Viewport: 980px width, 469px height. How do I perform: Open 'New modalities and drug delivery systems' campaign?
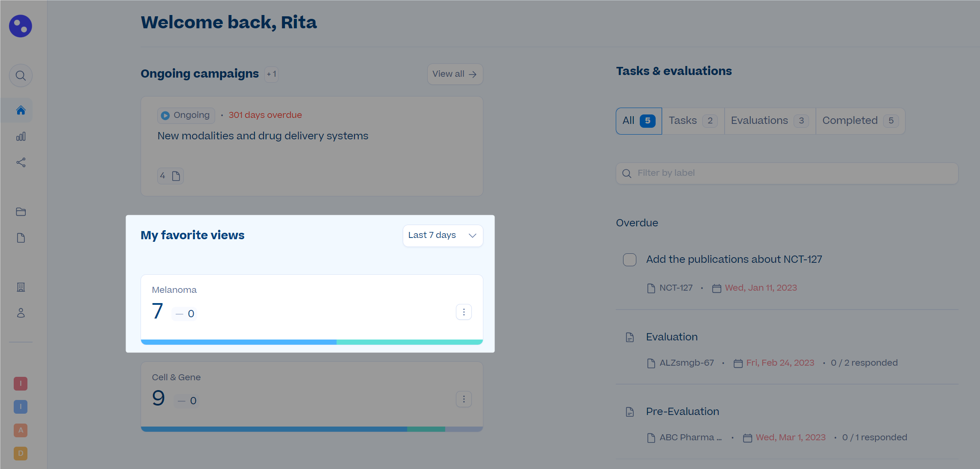[263, 136]
